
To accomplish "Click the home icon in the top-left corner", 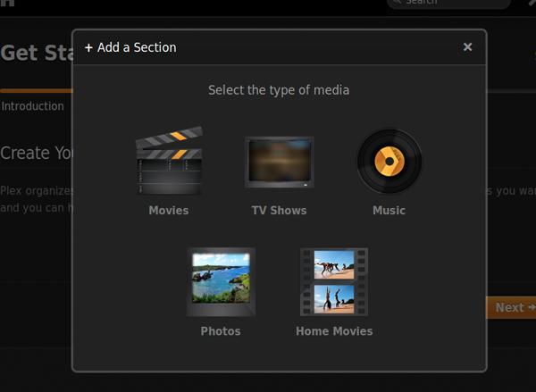I will tap(7, 3).
